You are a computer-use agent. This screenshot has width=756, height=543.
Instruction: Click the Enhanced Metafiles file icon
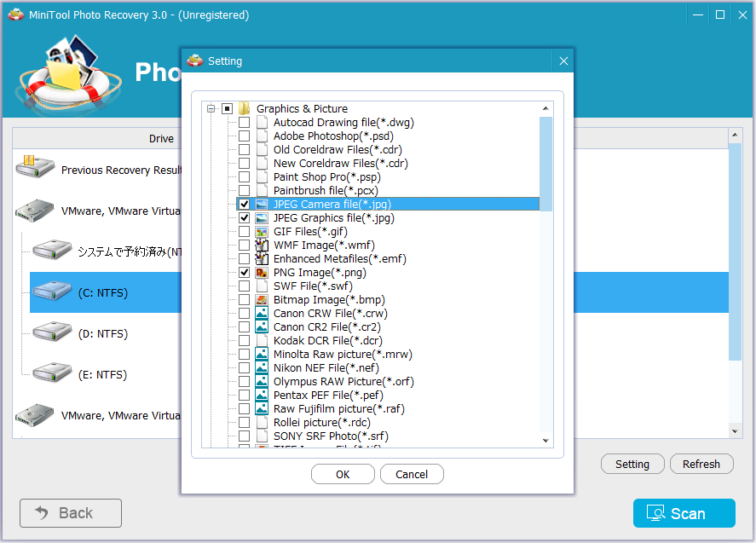(262, 259)
